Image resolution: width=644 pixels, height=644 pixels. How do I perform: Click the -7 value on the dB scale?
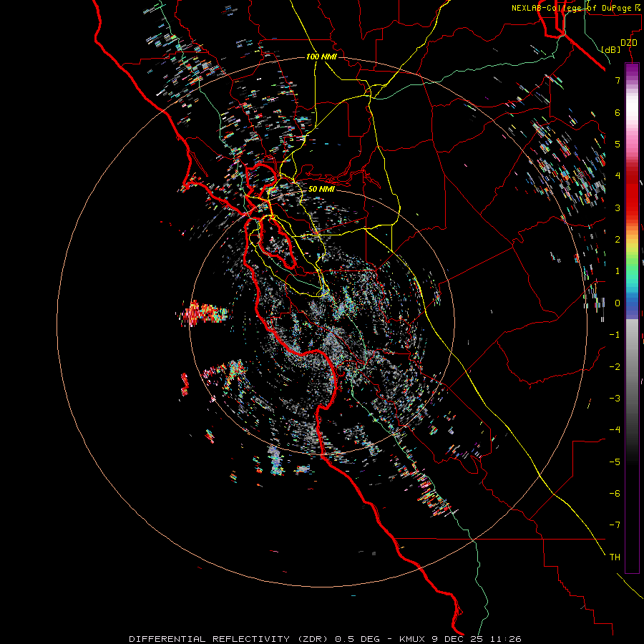[615, 525]
